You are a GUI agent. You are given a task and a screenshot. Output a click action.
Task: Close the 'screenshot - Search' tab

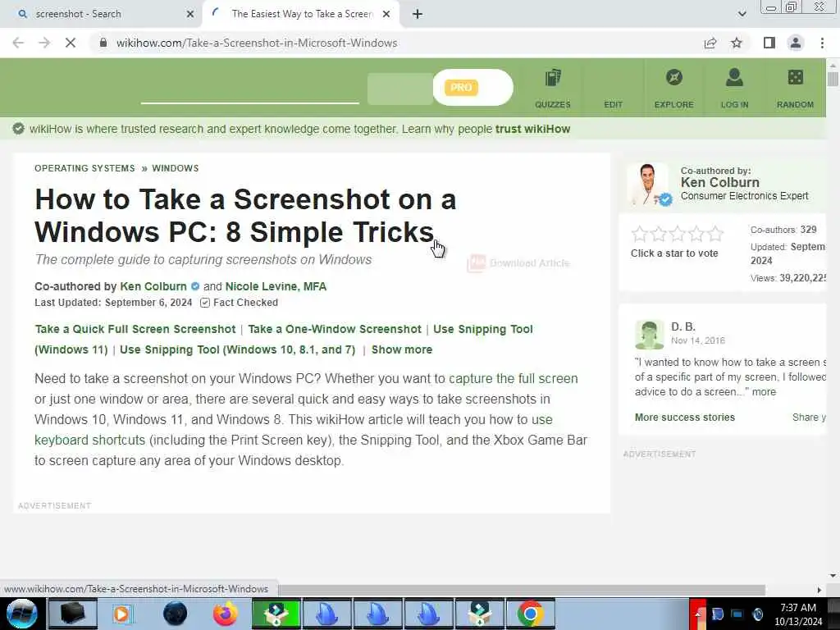pyautogui.click(x=190, y=14)
